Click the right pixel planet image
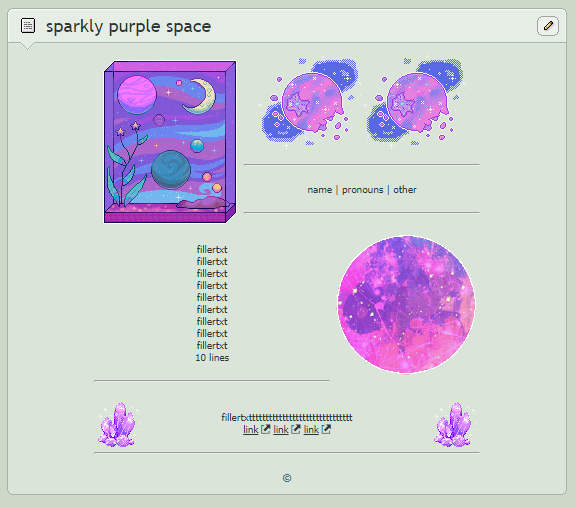 tap(414, 102)
